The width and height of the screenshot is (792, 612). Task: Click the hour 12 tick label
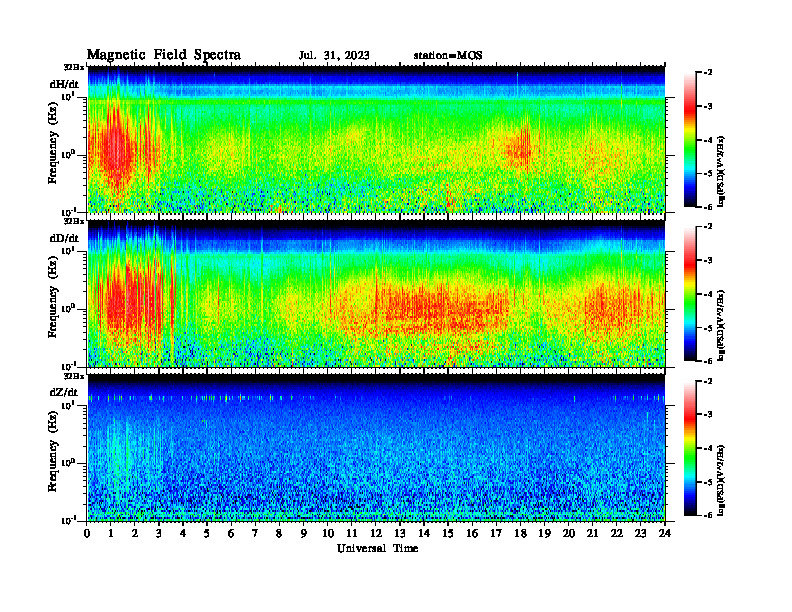tap(376, 534)
